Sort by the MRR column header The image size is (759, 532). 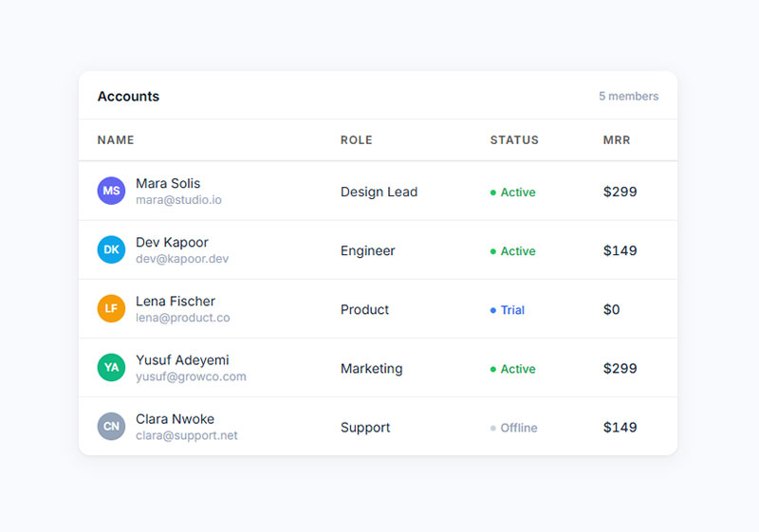(617, 140)
